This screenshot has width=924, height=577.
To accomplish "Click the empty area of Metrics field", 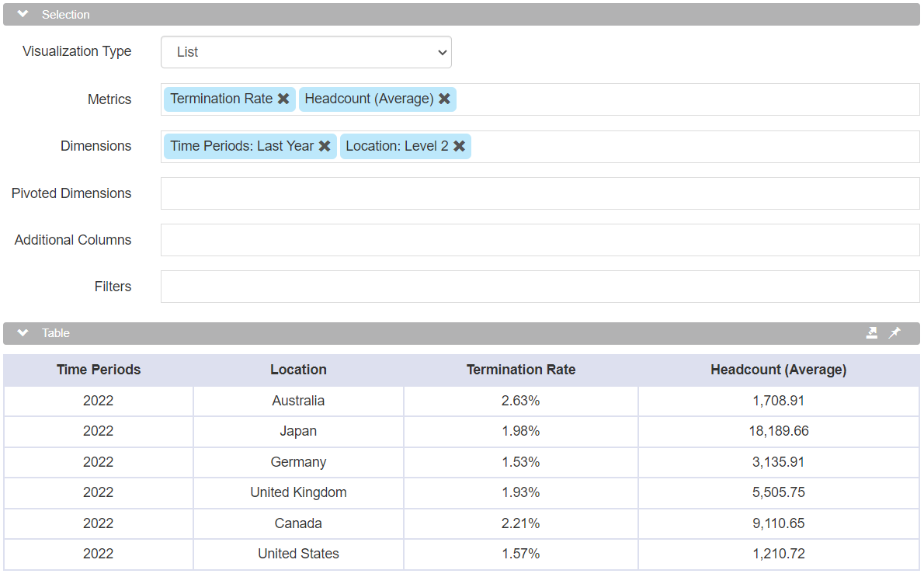I will (x=683, y=99).
